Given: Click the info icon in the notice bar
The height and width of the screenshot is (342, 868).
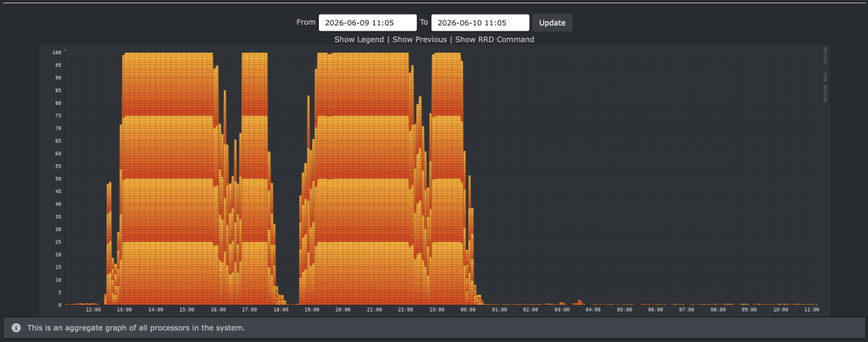Looking at the screenshot, I should [17, 328].
